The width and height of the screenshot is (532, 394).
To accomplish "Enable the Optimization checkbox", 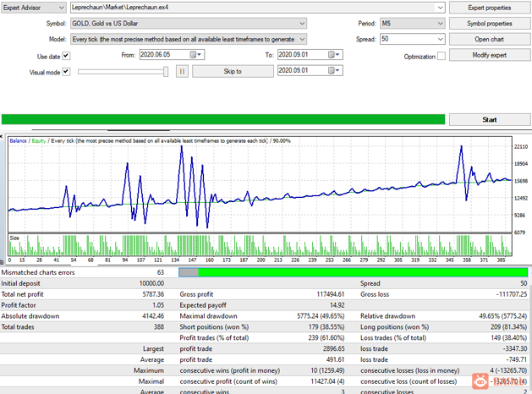I will (x=441, y=57).
